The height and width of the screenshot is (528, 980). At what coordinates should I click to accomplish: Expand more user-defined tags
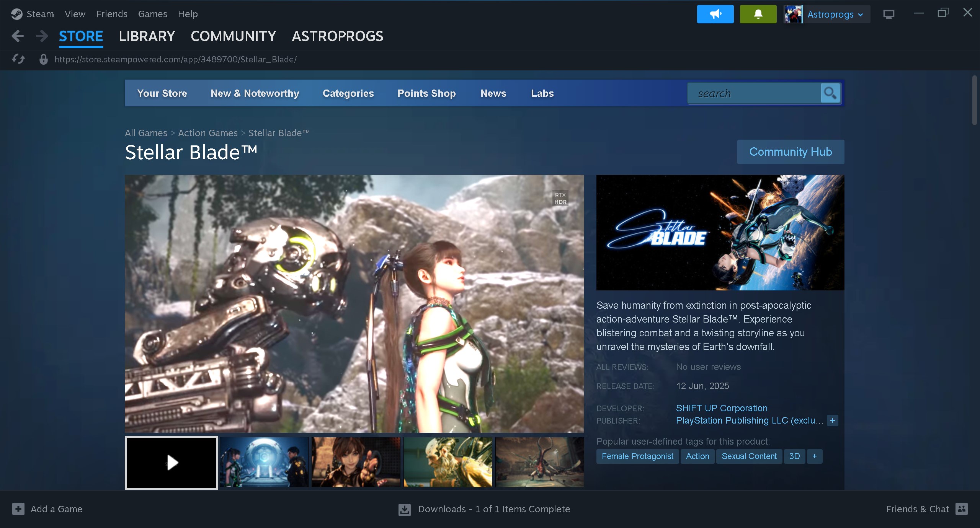[814, 456]
